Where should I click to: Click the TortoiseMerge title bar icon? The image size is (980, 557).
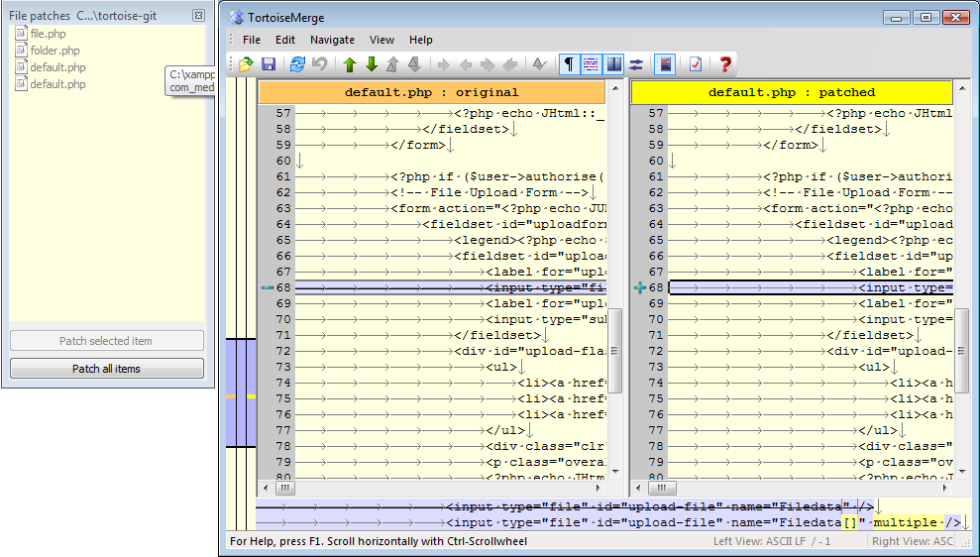pyautogui.click(x=236, y=18)
